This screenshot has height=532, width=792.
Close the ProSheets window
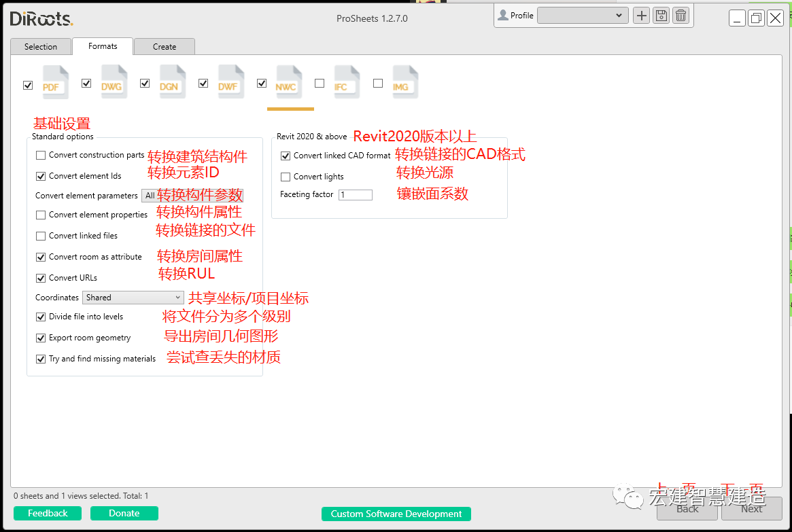click(x=775, y=18)
